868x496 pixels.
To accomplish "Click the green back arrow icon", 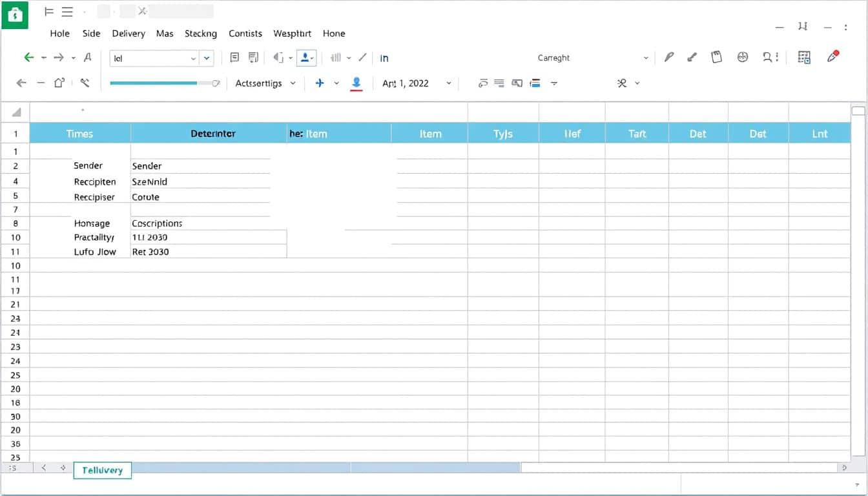I will click(x=28, y=57).
